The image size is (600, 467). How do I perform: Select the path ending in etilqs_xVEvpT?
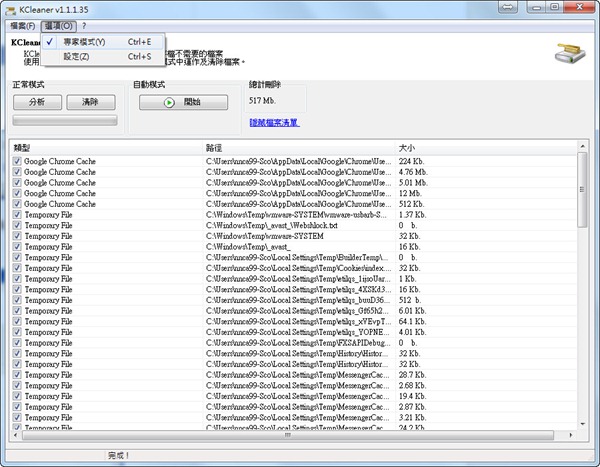[298, 322]
